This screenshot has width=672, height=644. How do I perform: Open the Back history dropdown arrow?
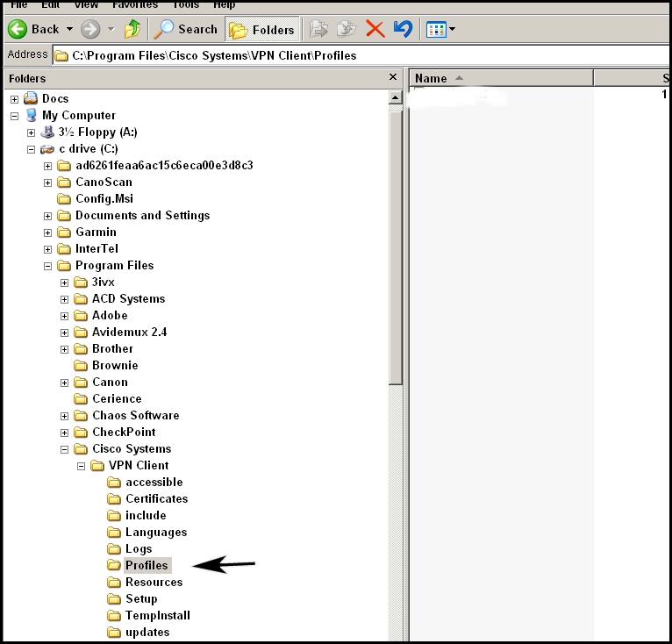tap(69, 29)
